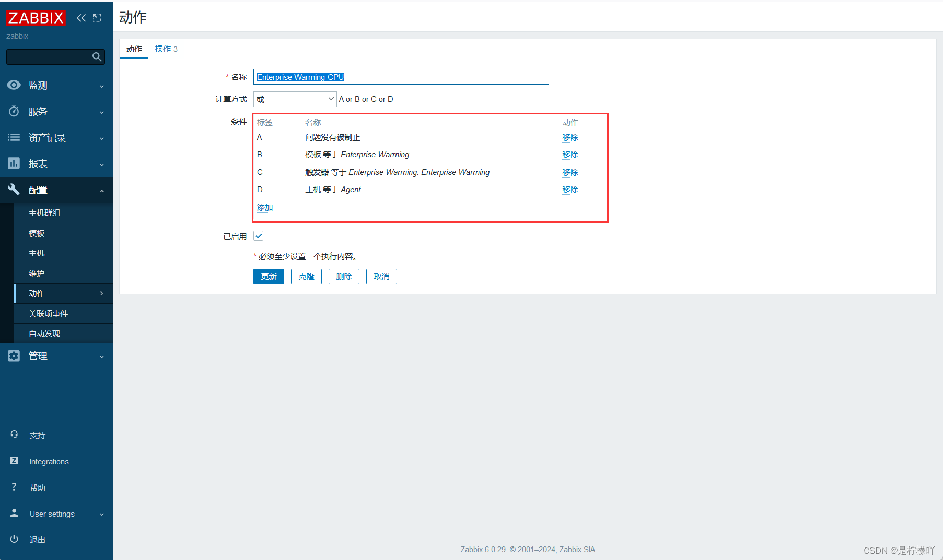Click the eye icon for 监测
The image size is (943, 560).
point(14,85)
